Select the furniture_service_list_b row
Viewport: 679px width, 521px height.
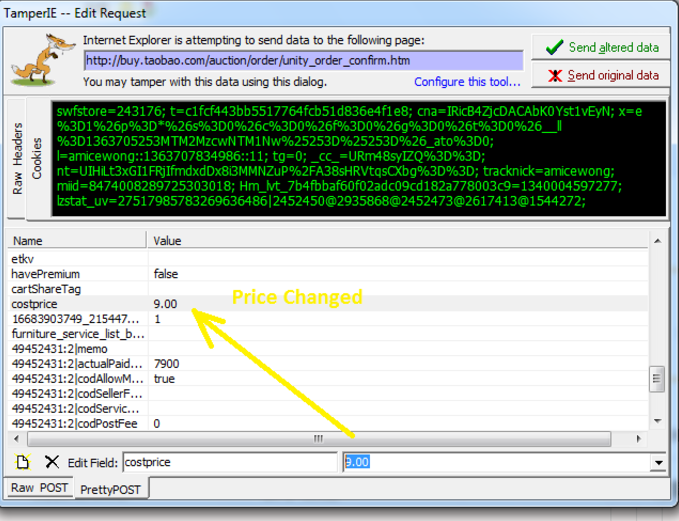(328, 334)
